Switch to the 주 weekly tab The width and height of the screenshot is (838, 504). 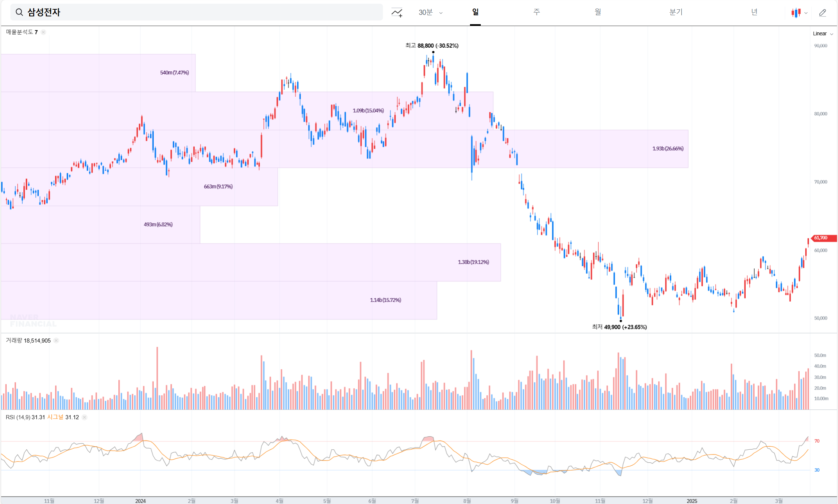coord(536,12)
